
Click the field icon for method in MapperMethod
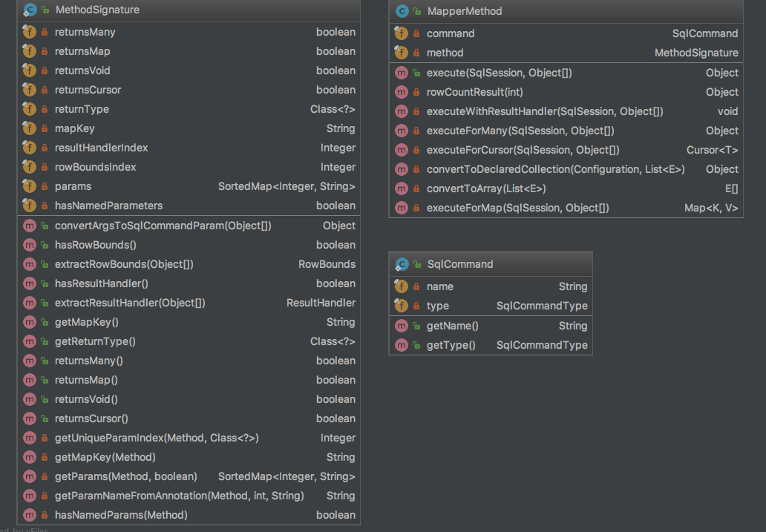tap(401, 53)
